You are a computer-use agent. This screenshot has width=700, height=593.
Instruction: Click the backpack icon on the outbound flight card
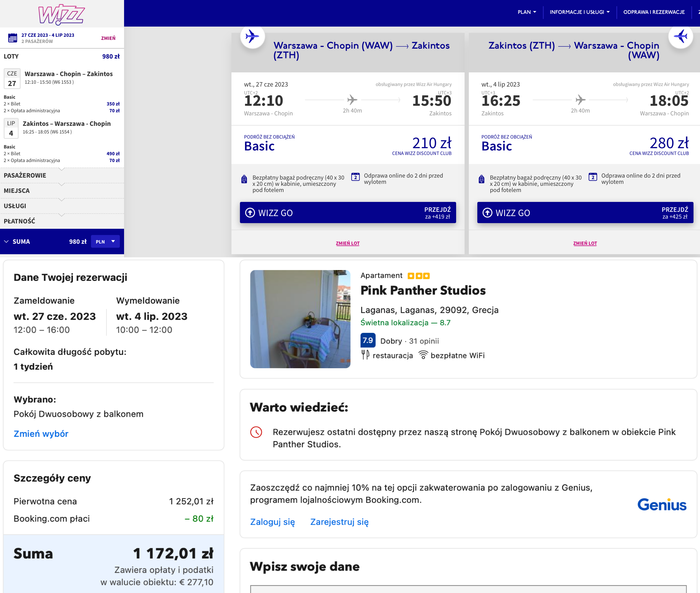pos(244,179)
